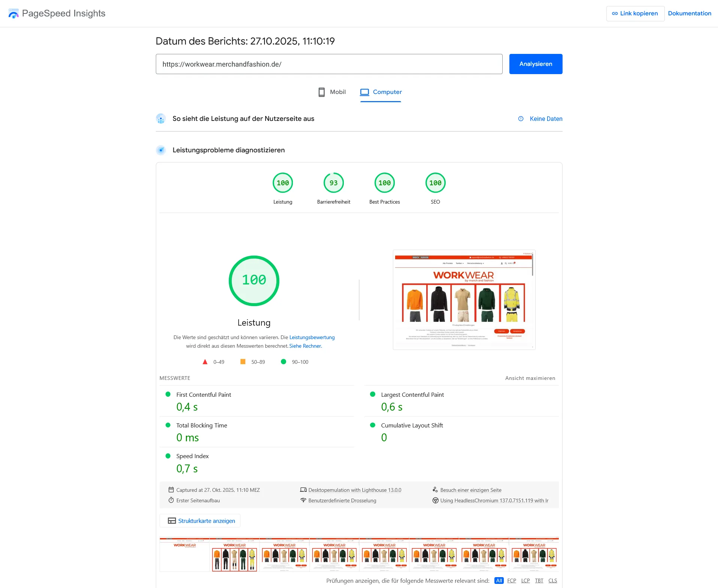718x588 pixels.
Task: Open the first filmstrip screenshot thumbnail
Action: 184,555
